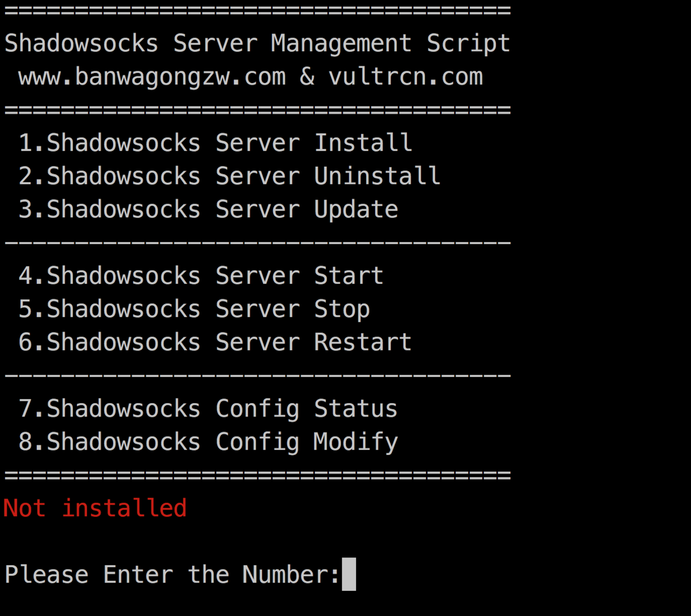
Task: Select the Shadowsocks Server Uninstall option
Action: click(229, 176)
